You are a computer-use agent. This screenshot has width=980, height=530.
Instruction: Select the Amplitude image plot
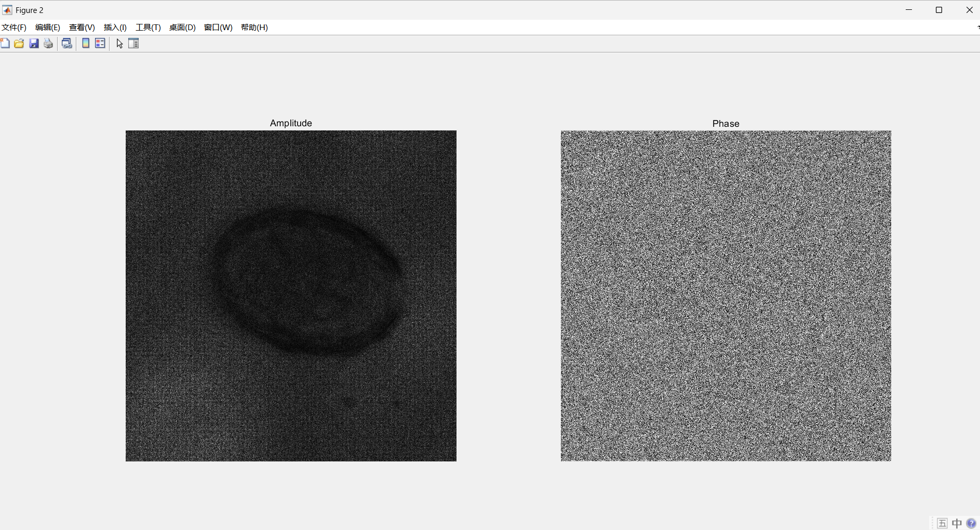(x=291, y=296)
